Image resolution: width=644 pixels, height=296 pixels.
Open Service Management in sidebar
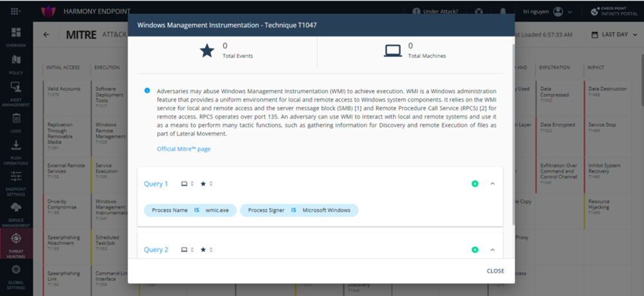[16, 215]
